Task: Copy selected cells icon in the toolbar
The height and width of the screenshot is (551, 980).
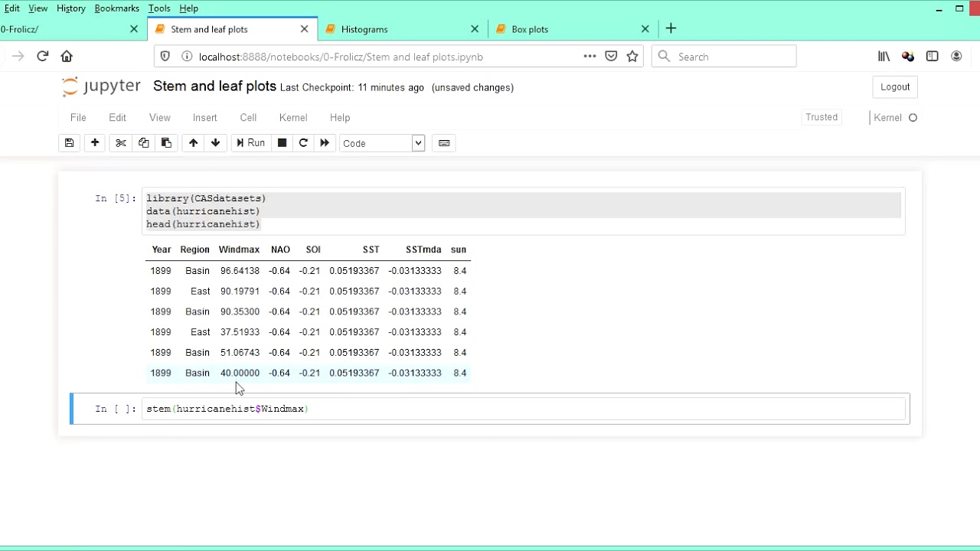Action: (x=143, y=143)
